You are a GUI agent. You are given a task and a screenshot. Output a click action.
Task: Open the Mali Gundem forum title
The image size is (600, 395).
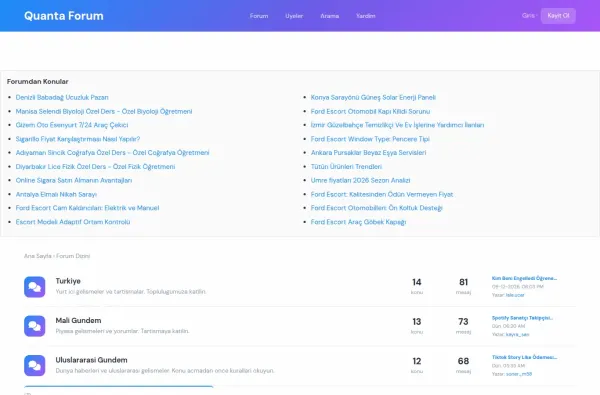point(78,320)
